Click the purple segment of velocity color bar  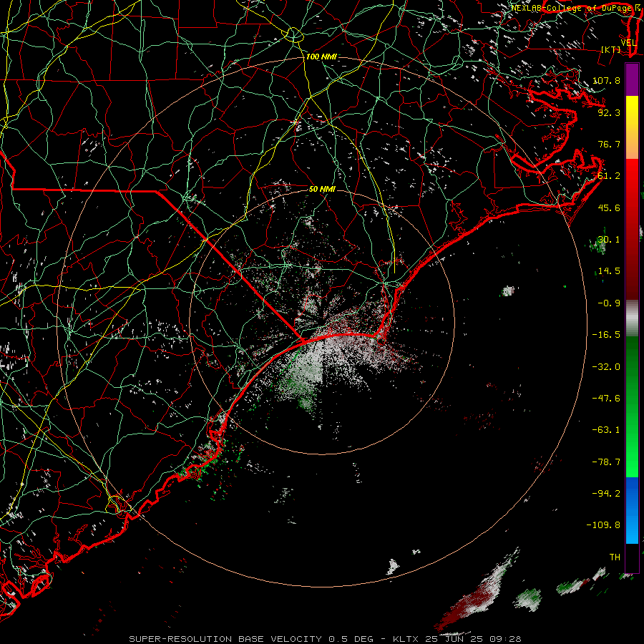pyautogui.click(x=632, y=79)
